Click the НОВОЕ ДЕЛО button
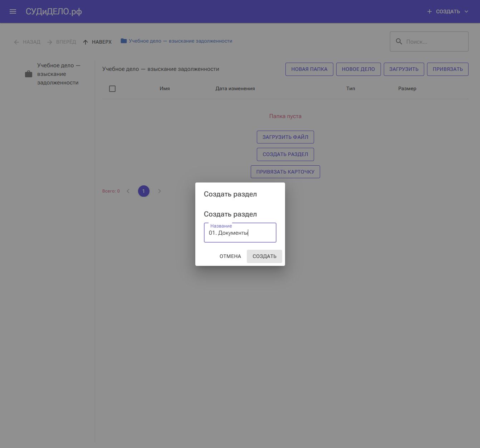480x448 pixels. pyautogui.click(x=358, y=69)
